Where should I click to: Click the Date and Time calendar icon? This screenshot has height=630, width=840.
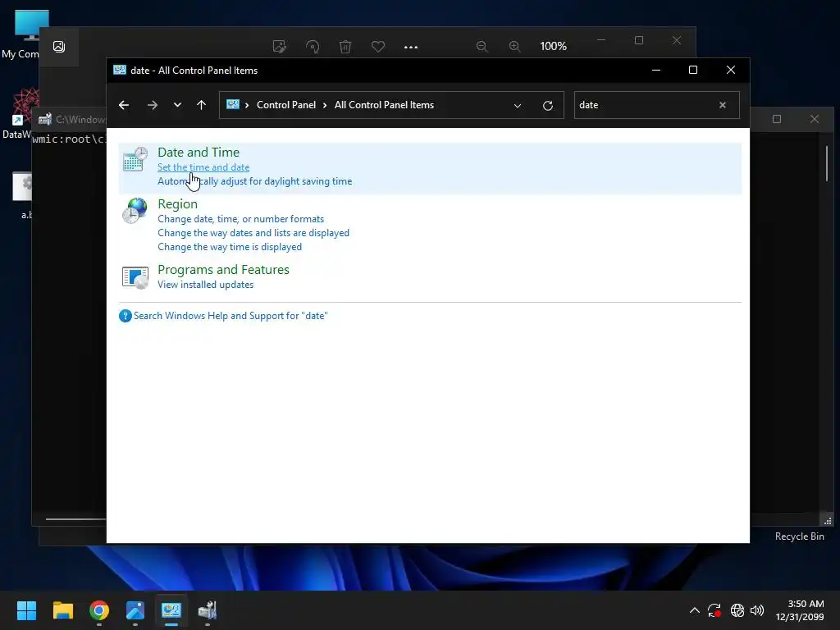135,159
